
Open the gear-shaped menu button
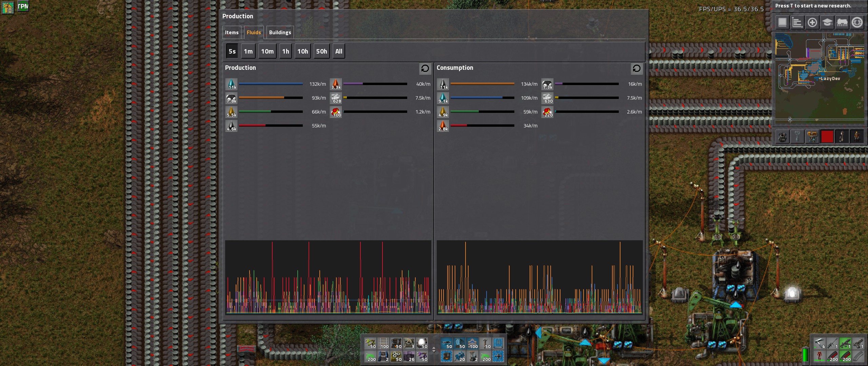(x=857, y=23)
